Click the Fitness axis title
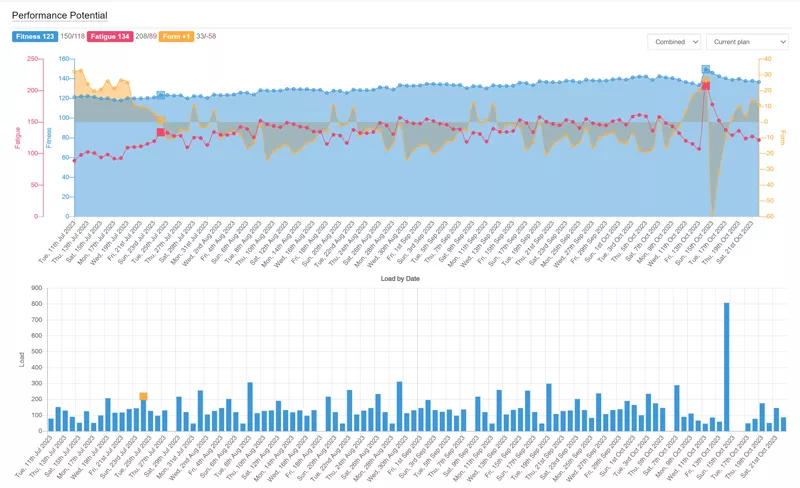 pos(49,138)
